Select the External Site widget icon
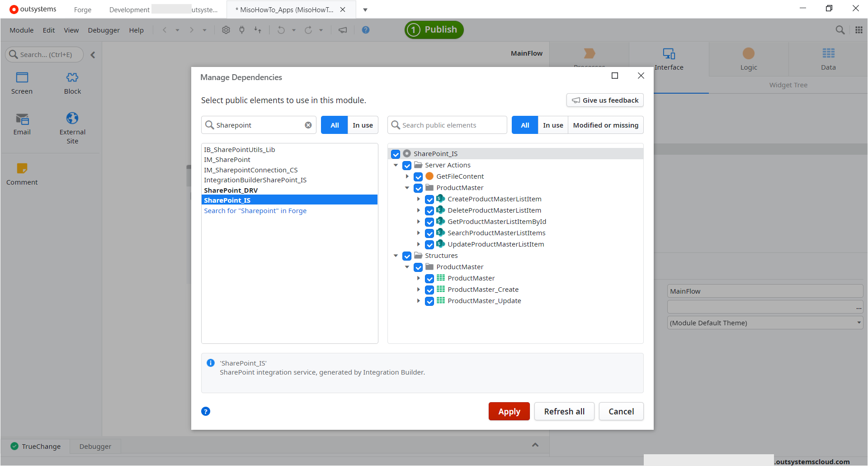 point(72,119)
